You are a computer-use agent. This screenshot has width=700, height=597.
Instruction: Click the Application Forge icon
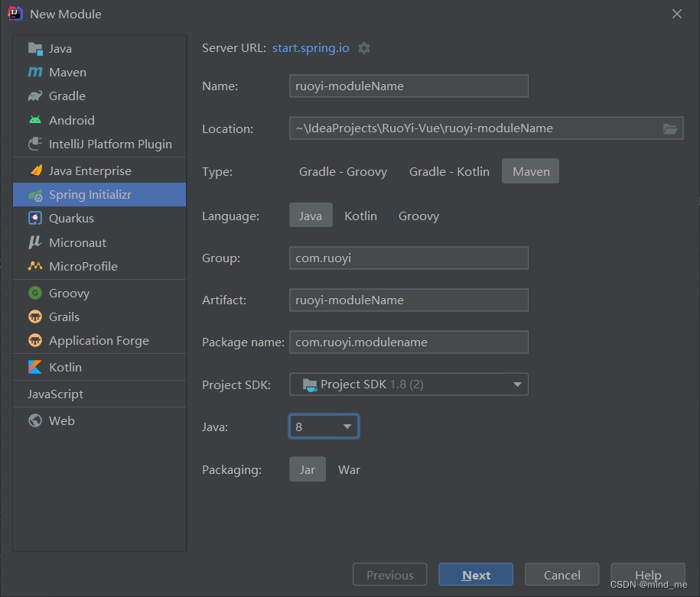[35, 340]
